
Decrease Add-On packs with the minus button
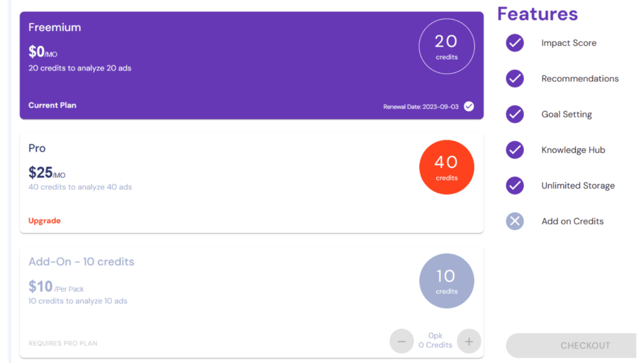pos(402,341)
